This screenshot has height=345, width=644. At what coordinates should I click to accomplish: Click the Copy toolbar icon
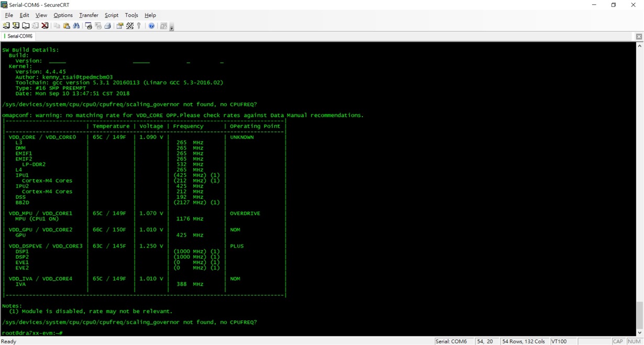[x=57, y=26]
